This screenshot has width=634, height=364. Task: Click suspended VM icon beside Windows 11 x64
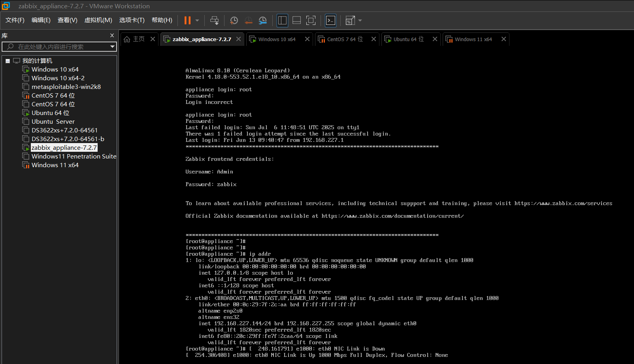click(x=26, y=165)
